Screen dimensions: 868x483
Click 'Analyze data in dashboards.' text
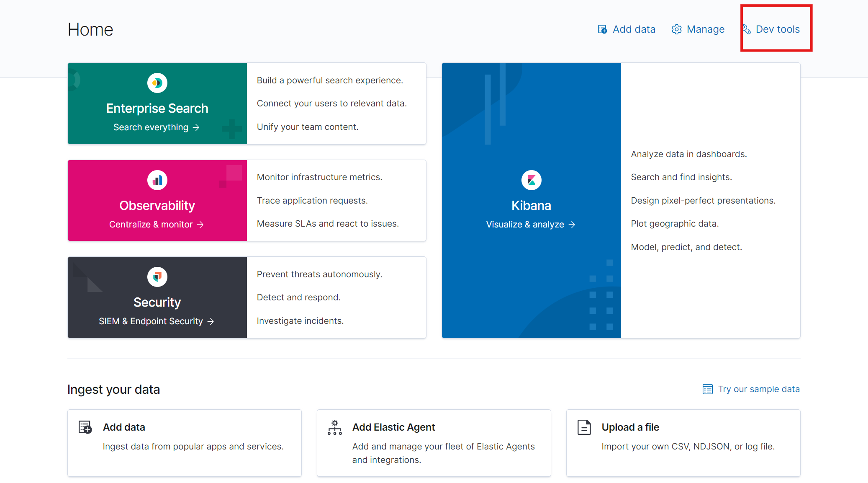[x=689, y=154]
